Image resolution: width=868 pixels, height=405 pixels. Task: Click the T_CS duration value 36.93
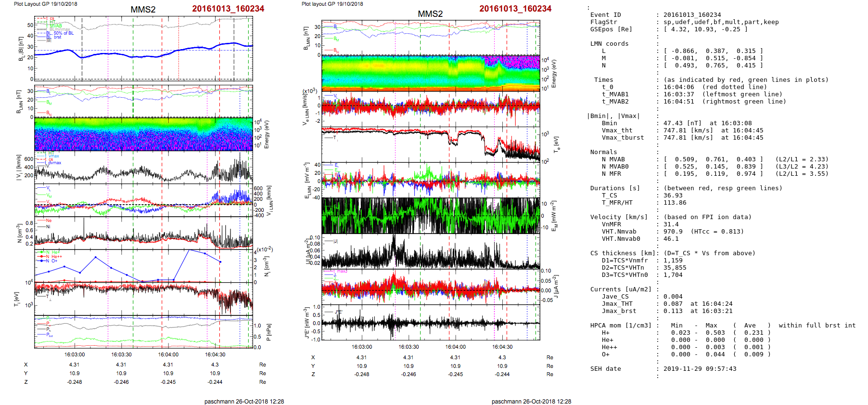click(673, 196)
